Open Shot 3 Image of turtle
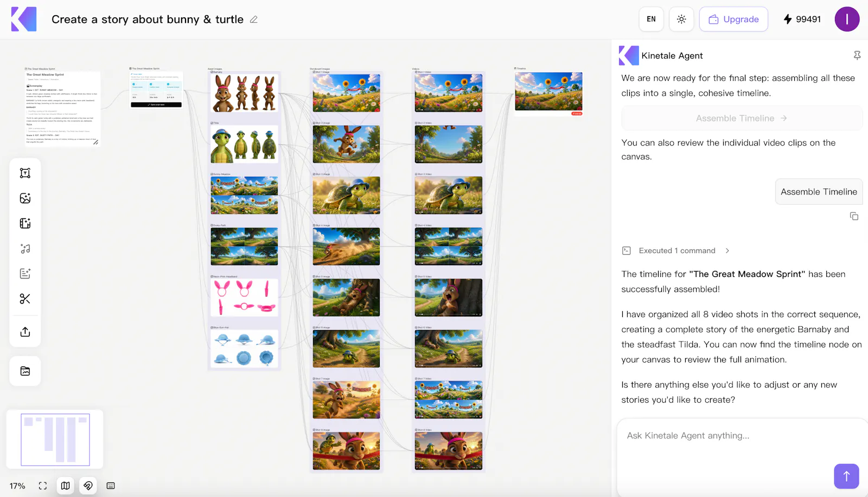The height and width of the screenshot is (497, 868). tap(346, 195)
